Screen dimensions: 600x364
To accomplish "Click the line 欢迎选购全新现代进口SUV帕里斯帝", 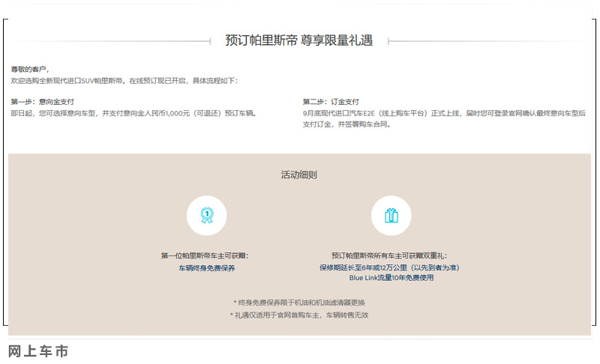I will (x=124, y=81).
